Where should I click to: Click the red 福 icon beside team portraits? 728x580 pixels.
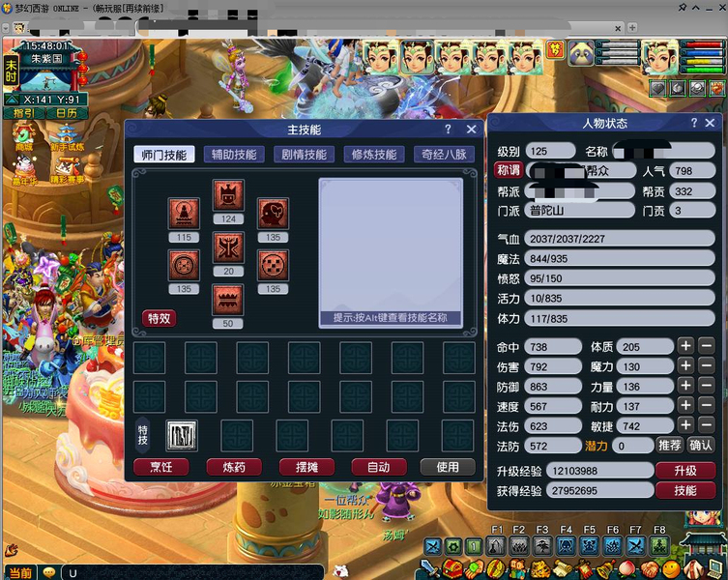click(555, 49)
